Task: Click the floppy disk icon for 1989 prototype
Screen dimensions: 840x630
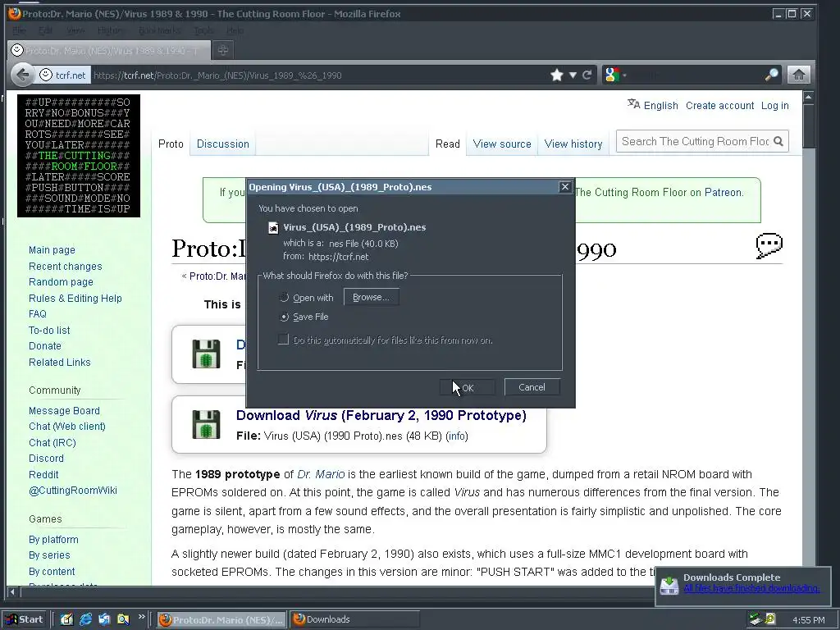Action: click(x=206, y=354)
